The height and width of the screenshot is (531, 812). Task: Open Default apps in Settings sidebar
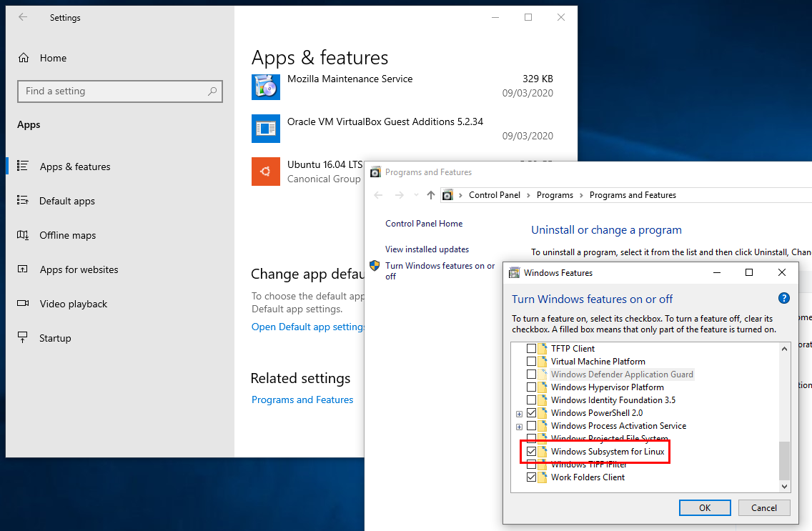[67, 201]
